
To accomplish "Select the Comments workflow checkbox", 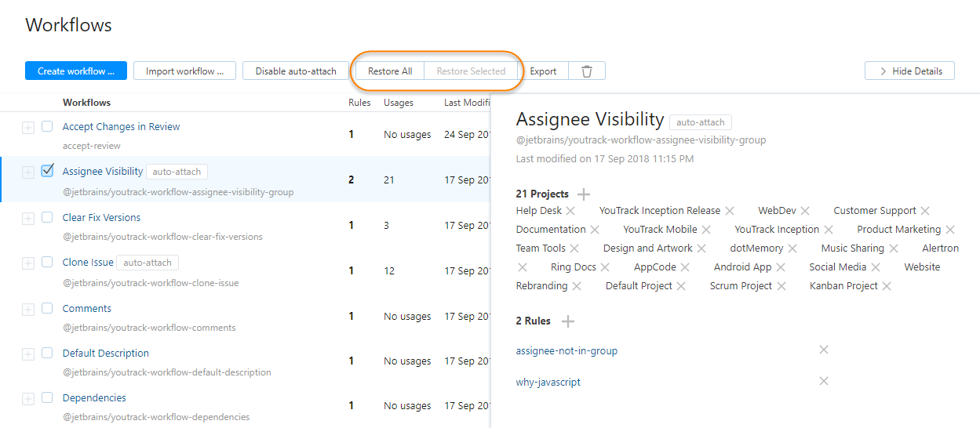I will [47, 308].
